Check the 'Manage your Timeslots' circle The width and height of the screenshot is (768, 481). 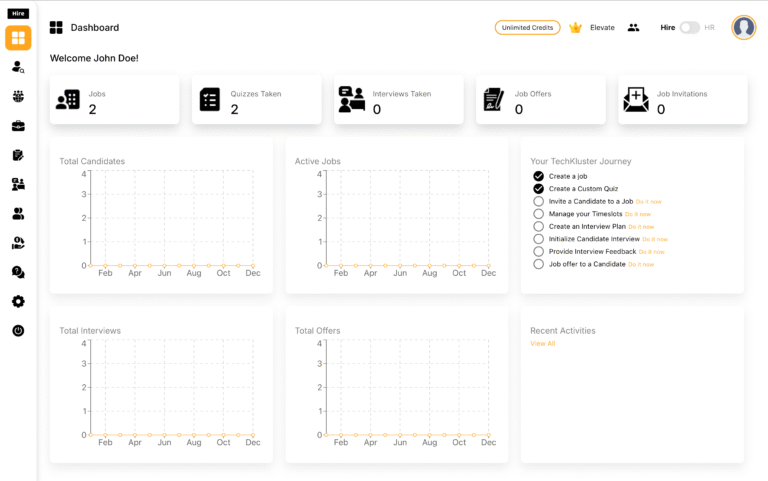539,214
